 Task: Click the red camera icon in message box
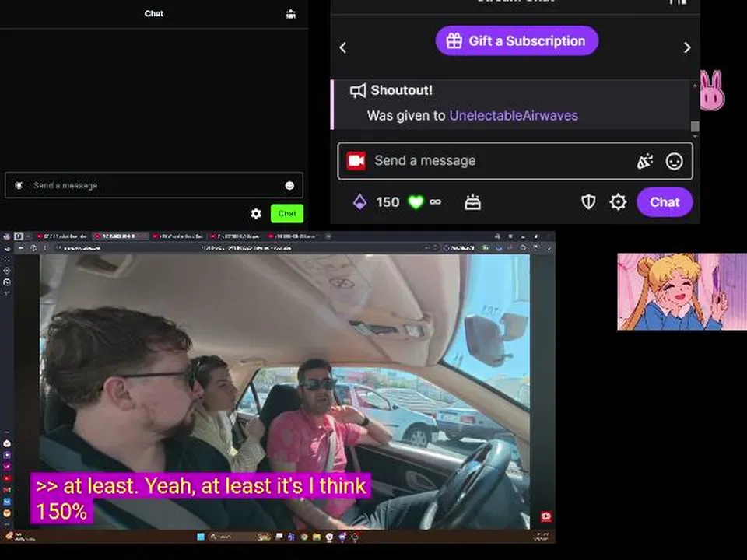click(x=356, y=161)
